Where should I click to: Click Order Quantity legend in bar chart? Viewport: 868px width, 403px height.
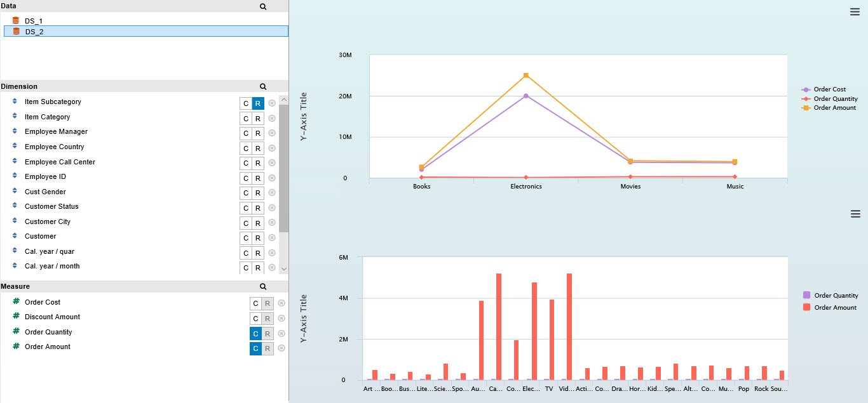(x=835, y=295)
